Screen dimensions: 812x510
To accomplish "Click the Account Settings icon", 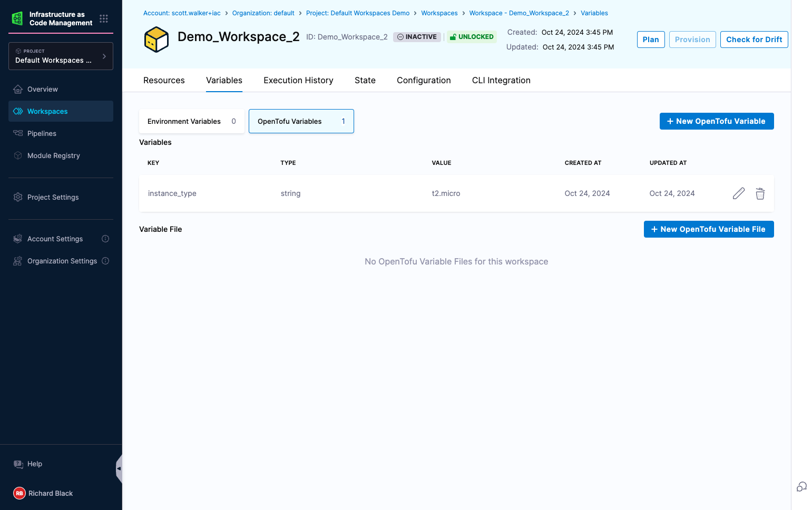I will click(x=18, y=239).
